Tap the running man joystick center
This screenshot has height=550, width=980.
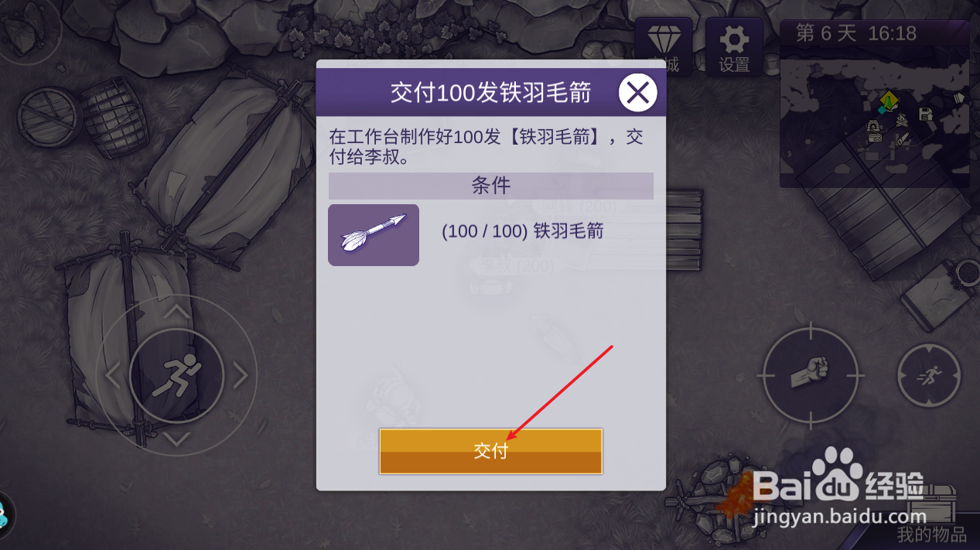(176, 376)
